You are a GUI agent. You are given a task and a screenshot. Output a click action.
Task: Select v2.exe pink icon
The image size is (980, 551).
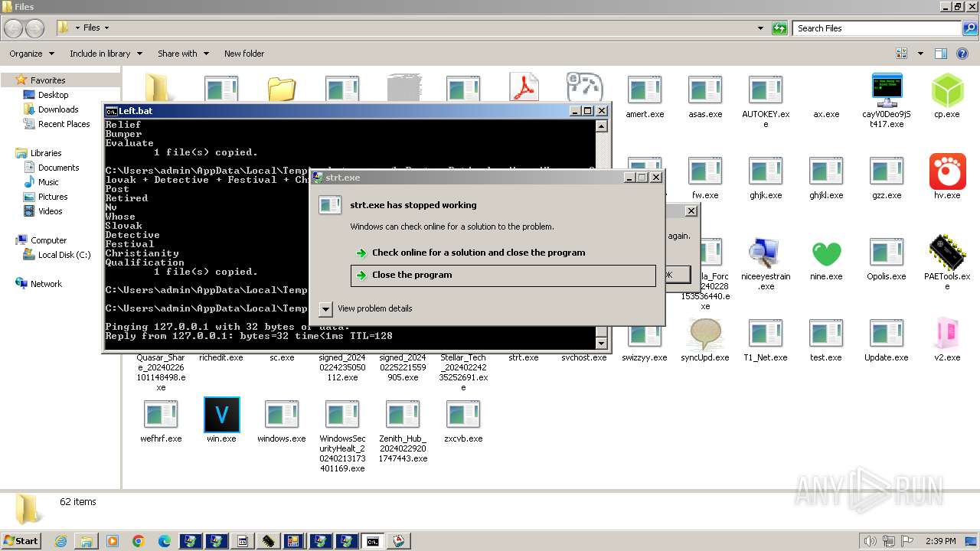pos(947,334)
